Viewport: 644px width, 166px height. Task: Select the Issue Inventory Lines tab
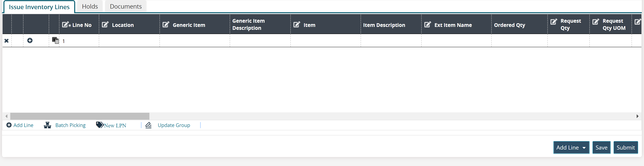pos(39,7)
